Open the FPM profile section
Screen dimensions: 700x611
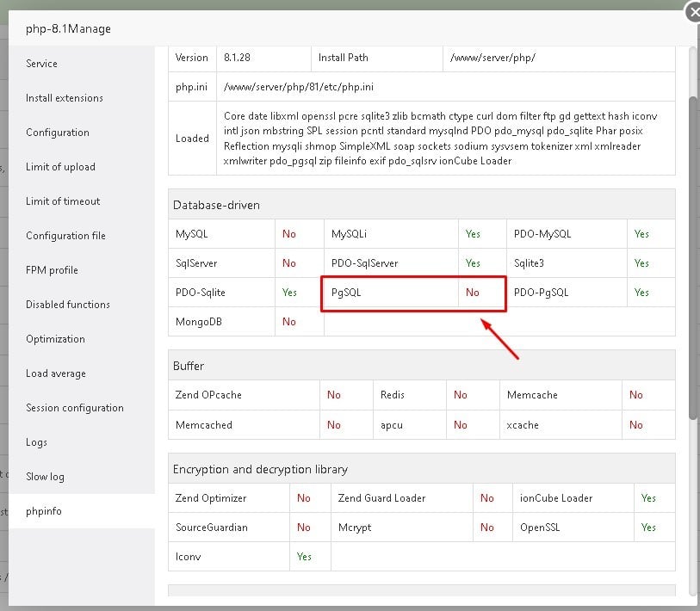52,270
